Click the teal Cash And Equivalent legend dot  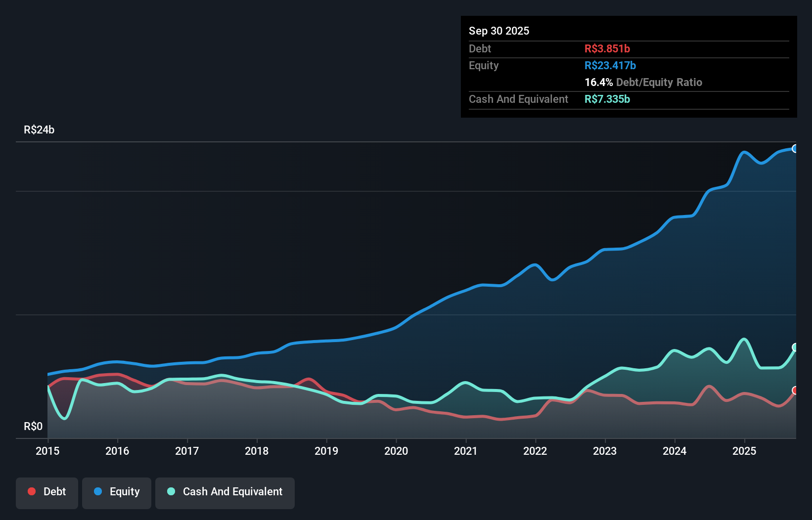click(x=171, y=491)
